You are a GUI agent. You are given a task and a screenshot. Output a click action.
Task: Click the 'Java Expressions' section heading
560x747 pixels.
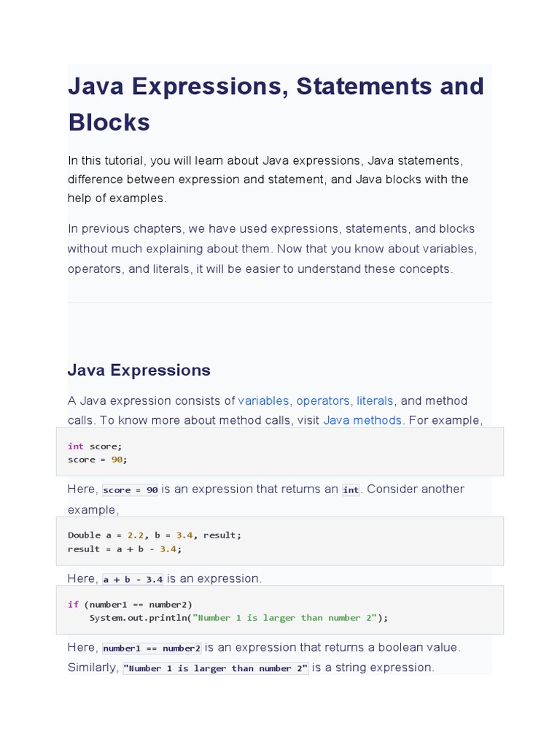pyautogui.click(x=139, y=370)
